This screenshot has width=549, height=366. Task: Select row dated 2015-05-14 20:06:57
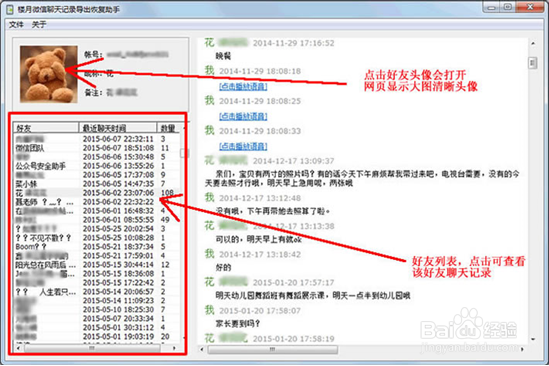click(x=97, y=292)
